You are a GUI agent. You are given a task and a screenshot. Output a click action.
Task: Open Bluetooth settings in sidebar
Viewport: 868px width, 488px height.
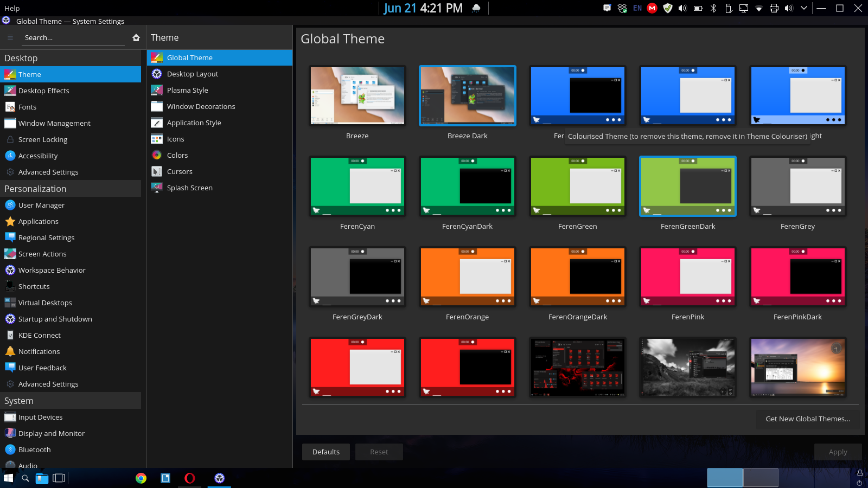pyautogui.click(x=71, y=450)
